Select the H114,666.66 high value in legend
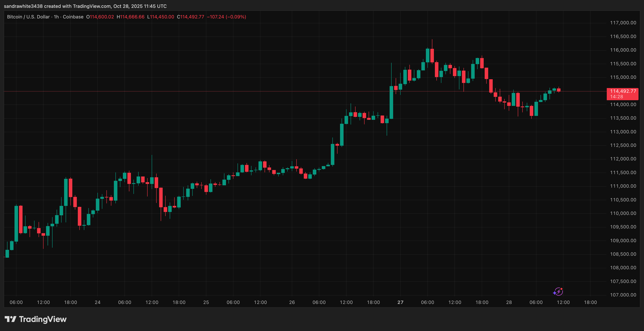The height and width of the screenshot is (331, 644). 131,17
